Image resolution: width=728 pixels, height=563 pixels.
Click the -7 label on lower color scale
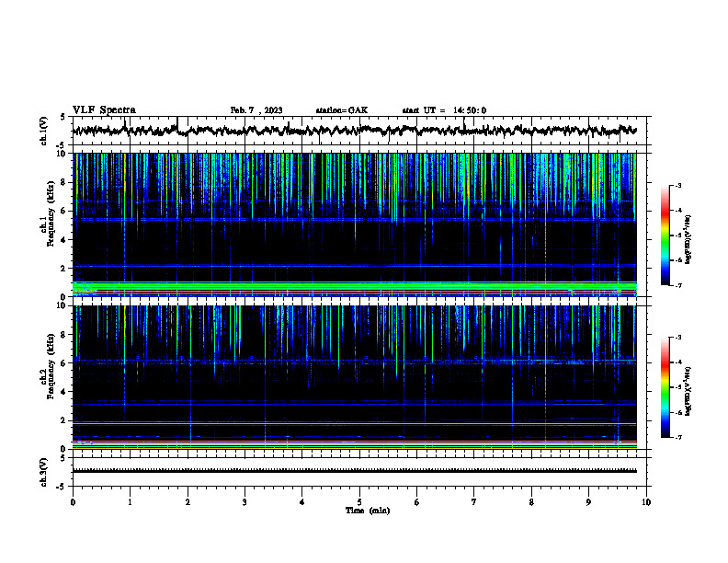[677, 438]
